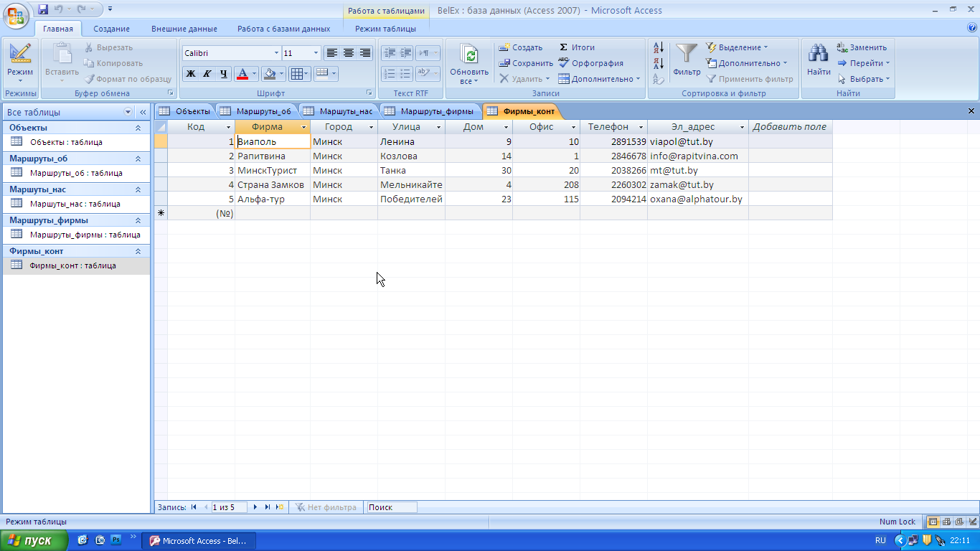This screenshot has height=551, width=980.
Task: Go to next record navigation button
Action: coord(256,507)
